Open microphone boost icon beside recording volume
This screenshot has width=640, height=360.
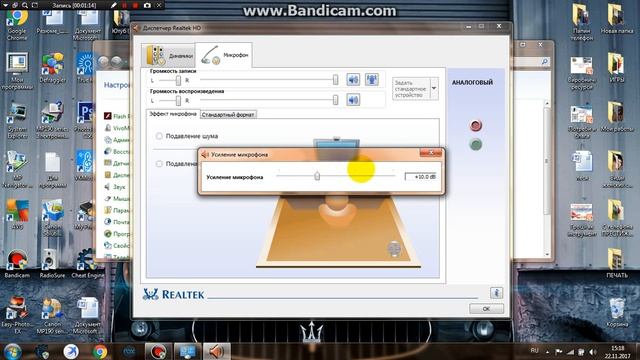point(371,79)
